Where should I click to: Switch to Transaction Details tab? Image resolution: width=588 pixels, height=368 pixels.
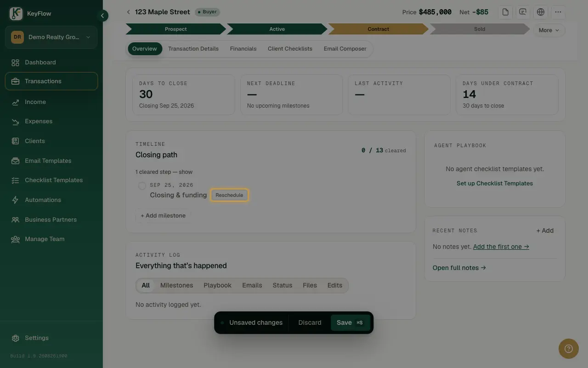pyautogui.click(x=193, y=49)
